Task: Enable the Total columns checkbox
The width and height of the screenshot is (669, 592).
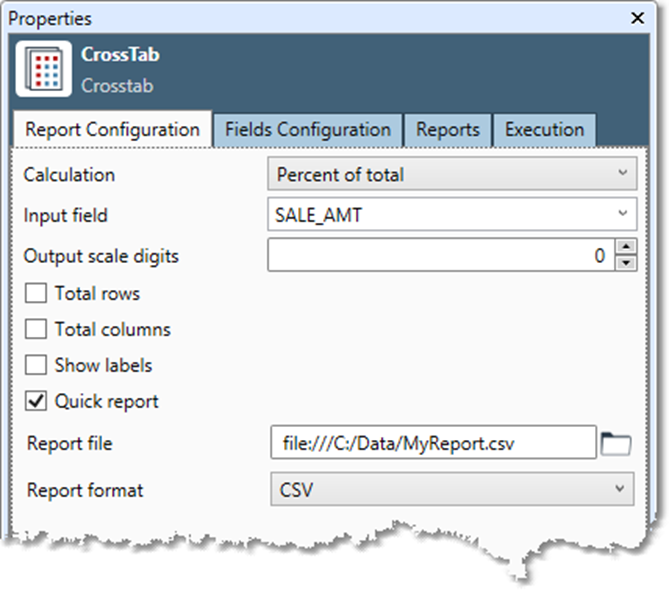Action: coord(36,330)
